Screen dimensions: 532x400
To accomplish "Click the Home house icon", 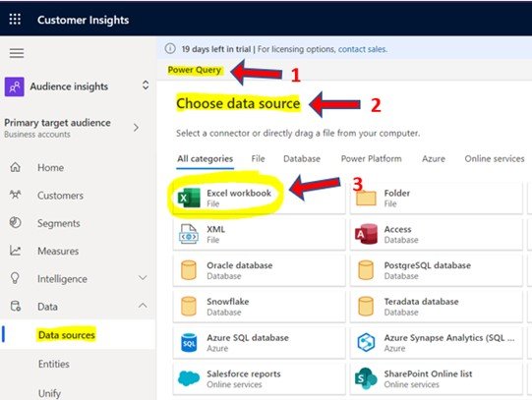I will coord(16,167).
